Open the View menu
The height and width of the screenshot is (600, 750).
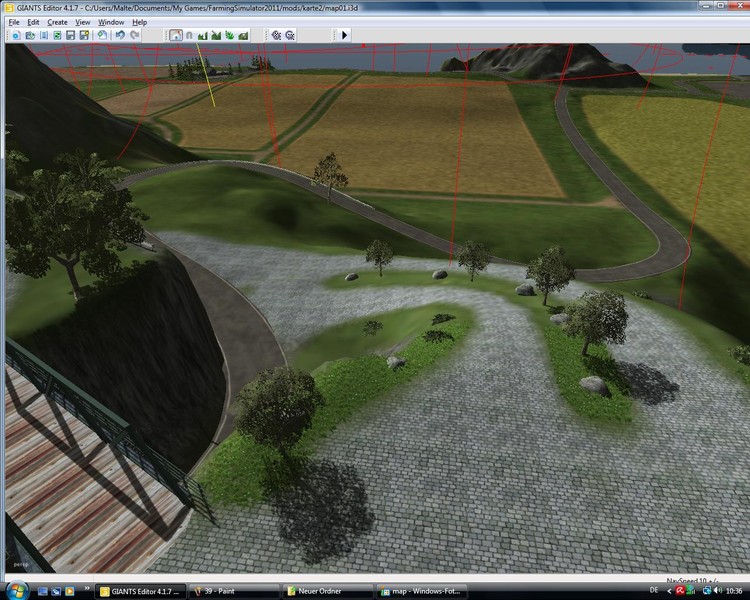point(82,22)
